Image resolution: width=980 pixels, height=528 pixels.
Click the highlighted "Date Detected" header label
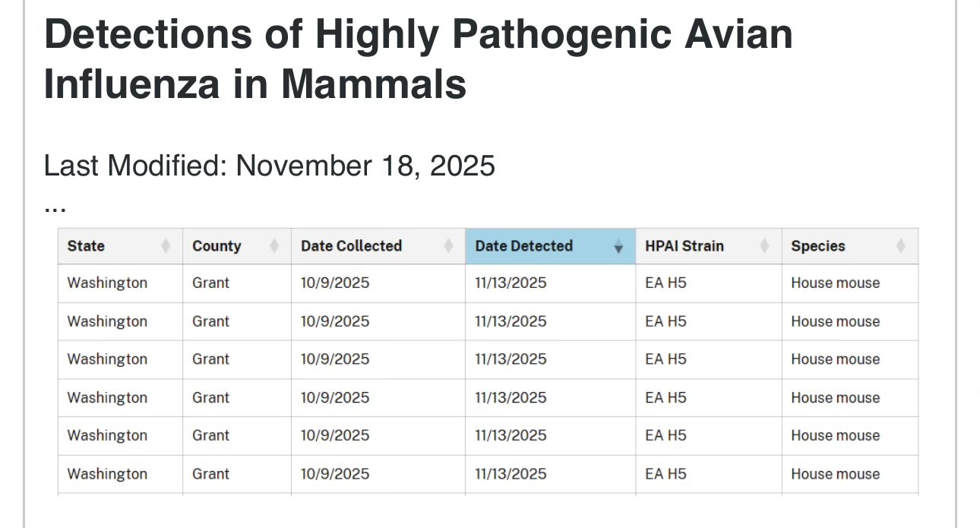click(523, 246)
